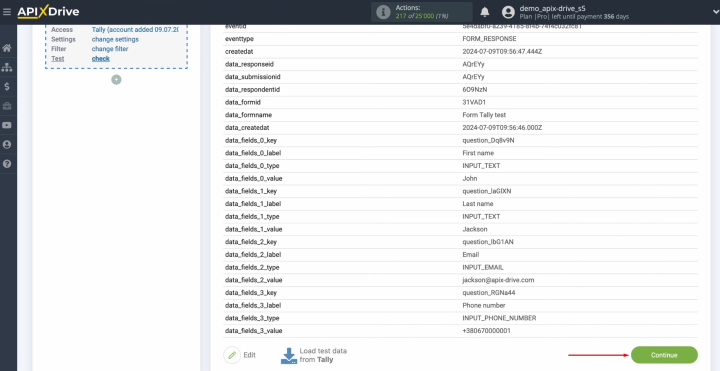Expand the account dropdown arrow

click(x=715, y=12)
